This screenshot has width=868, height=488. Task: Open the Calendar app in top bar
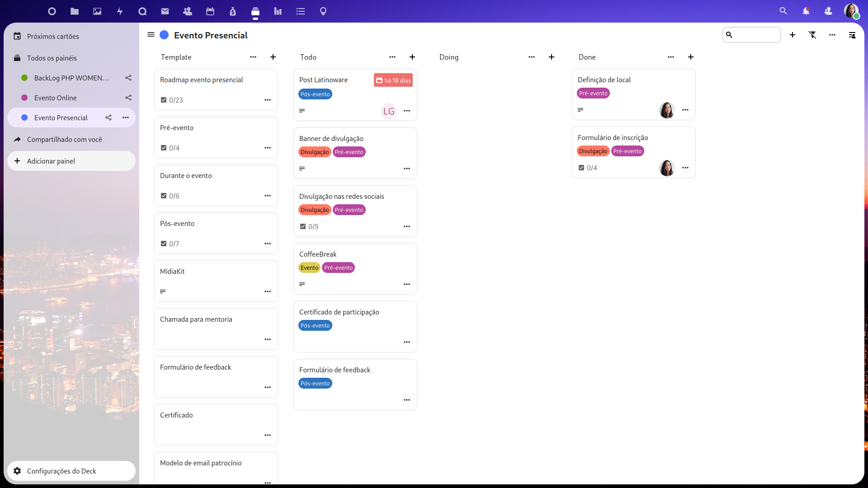pos(210,11)
